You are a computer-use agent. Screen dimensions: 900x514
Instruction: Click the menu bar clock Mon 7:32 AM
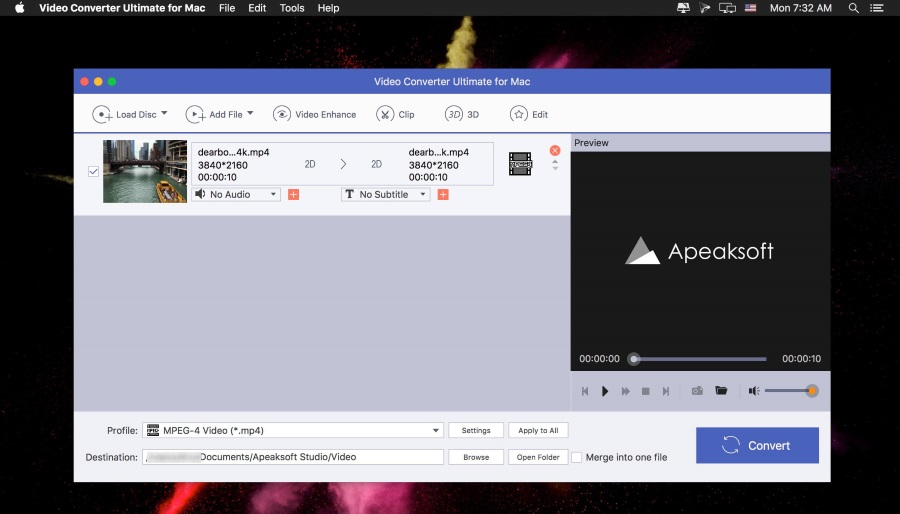(800, 8)
